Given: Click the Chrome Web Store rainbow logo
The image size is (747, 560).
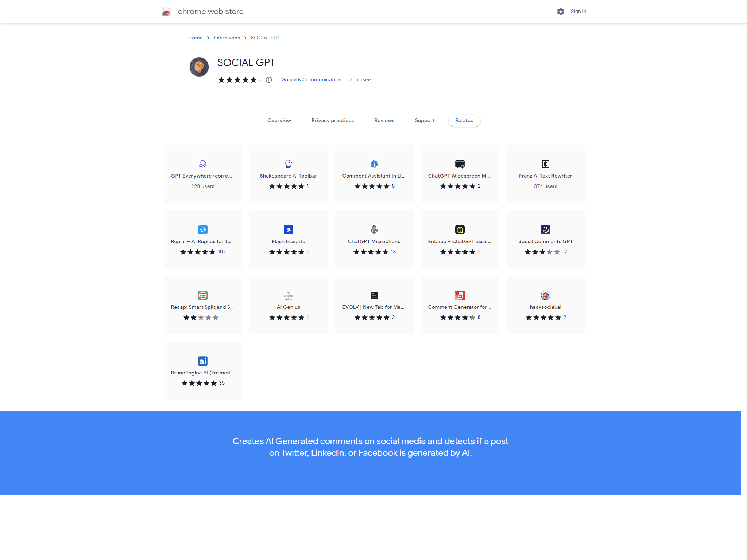Looking at the screenshot, I should point(166,12).
